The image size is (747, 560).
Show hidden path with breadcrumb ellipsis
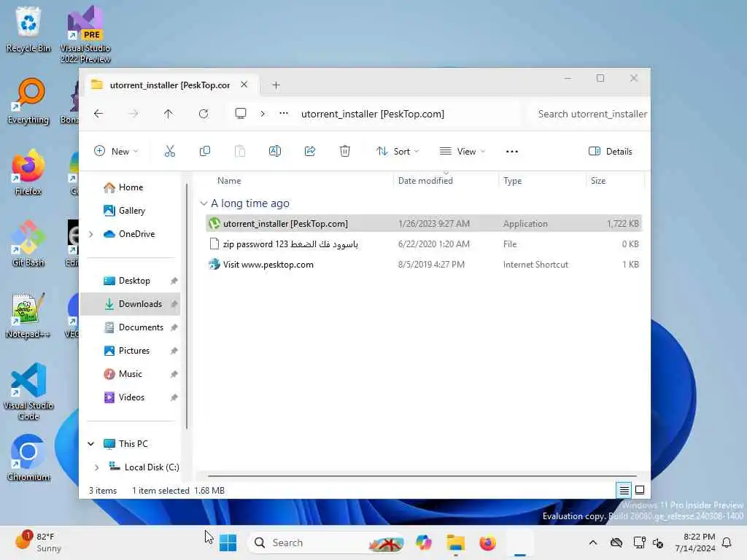point(284,113)
